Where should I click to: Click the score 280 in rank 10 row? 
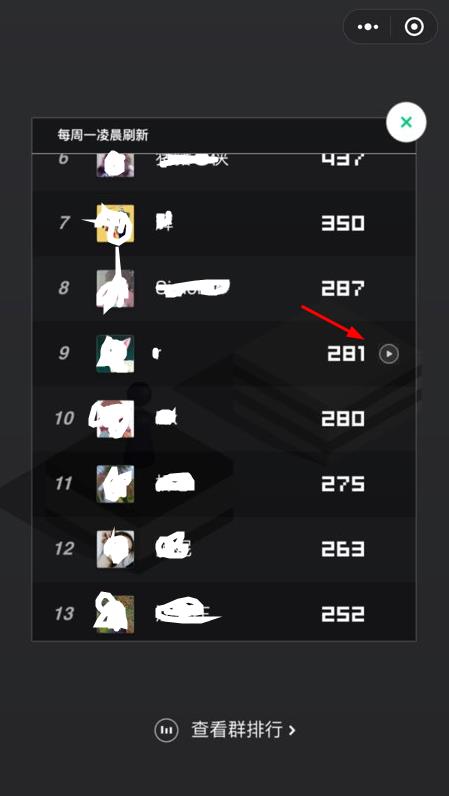(343, 419)
